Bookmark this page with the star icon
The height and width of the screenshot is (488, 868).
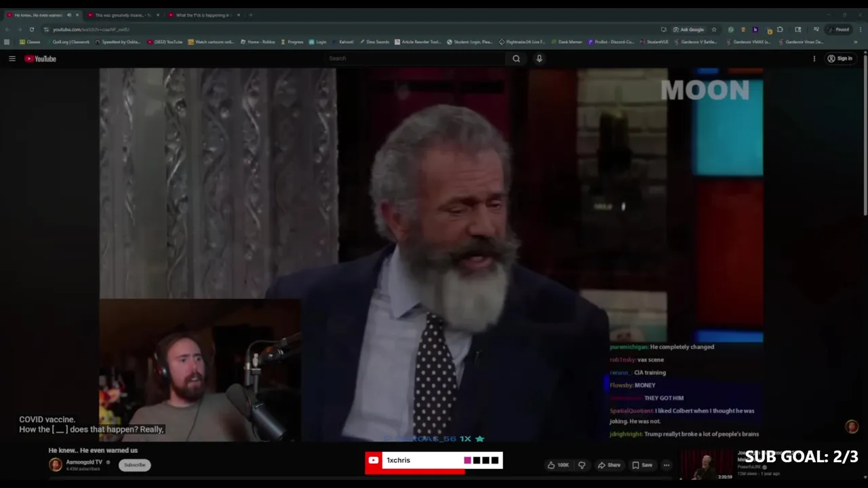[713, 30]
